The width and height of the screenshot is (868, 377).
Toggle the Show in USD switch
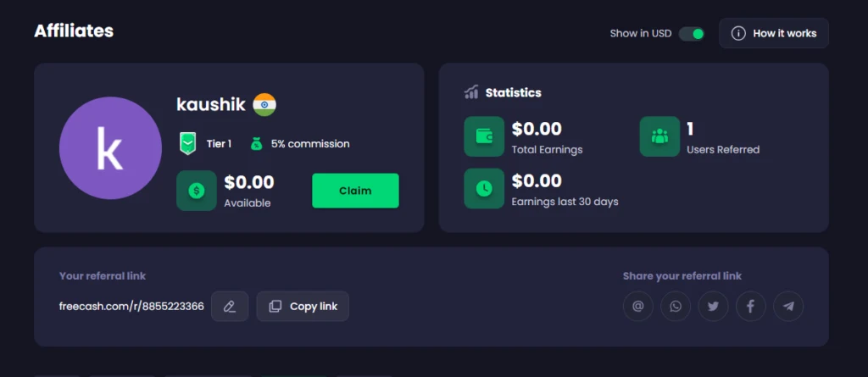tap(692, 34)
